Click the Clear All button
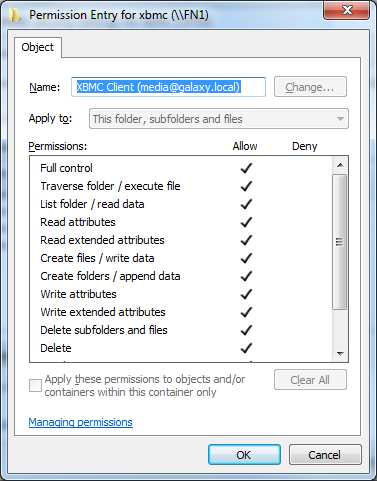The height and width of the screenshot is (481, 377). pos(310,380)
